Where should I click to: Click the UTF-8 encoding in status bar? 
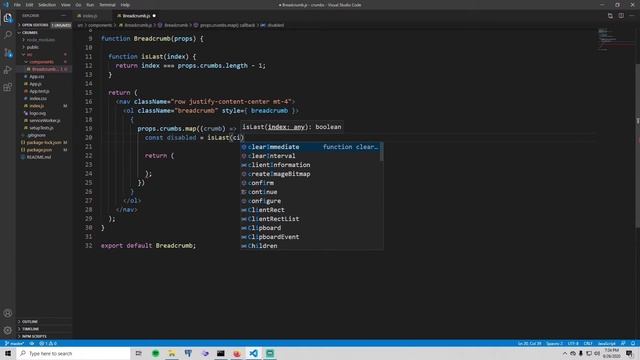573,343
